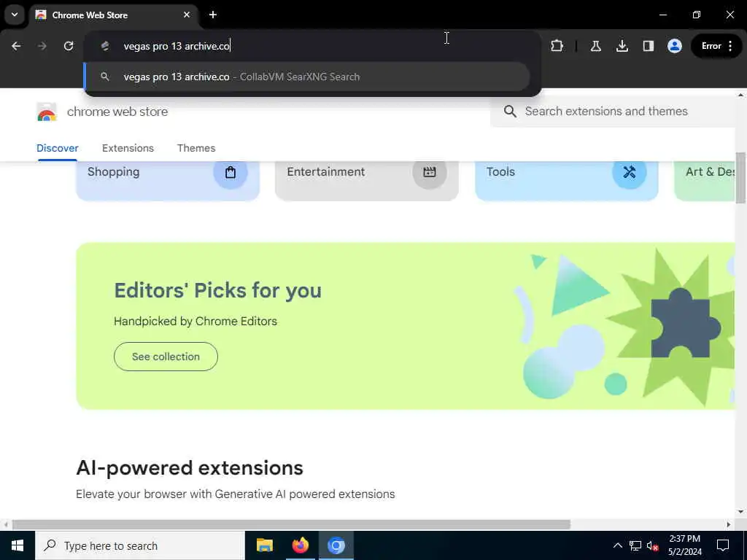This screenshot has height=560, width=747.
Task: Open the Downloads tray icon
Action: [622, 46]
